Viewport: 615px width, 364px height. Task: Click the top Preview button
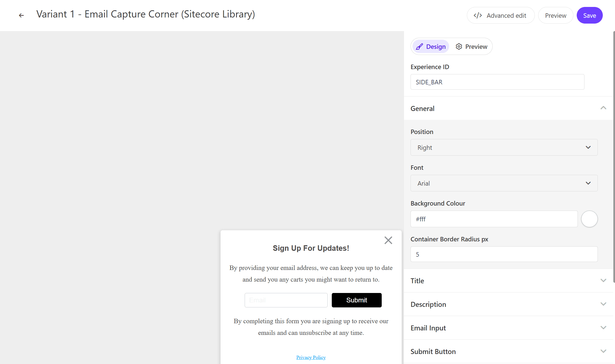(555, 16)
